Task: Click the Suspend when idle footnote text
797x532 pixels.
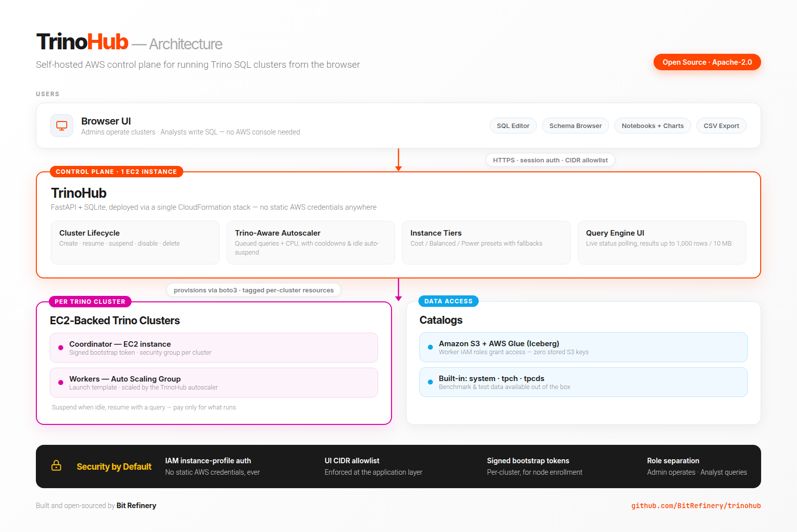Action: 144,407
